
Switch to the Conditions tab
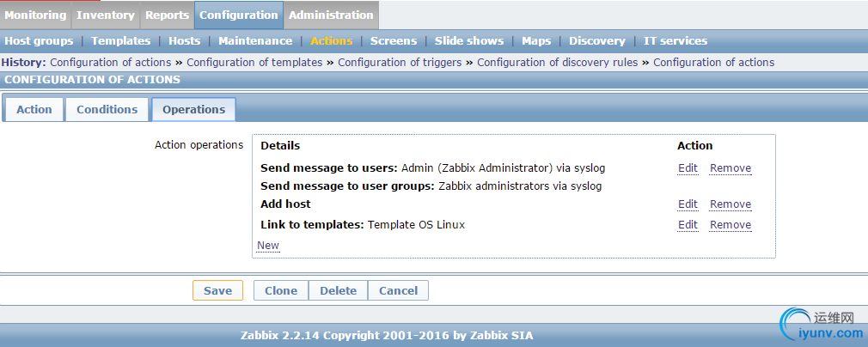107,109
